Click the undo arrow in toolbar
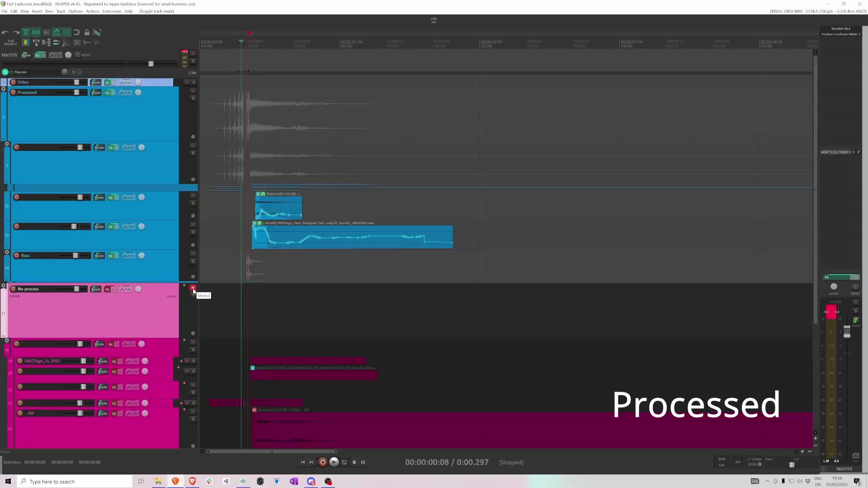The height and width of the screenshot is (488, 868). click(x=5, y=33)
